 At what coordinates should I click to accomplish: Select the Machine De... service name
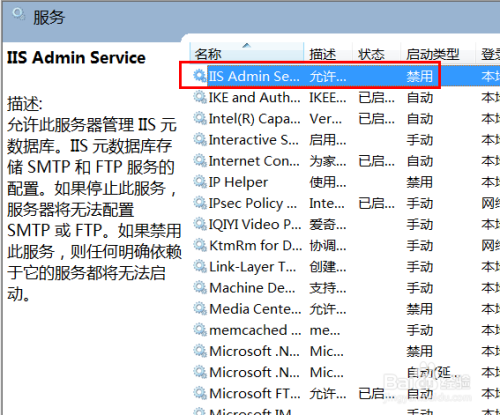tap(252, 288)
